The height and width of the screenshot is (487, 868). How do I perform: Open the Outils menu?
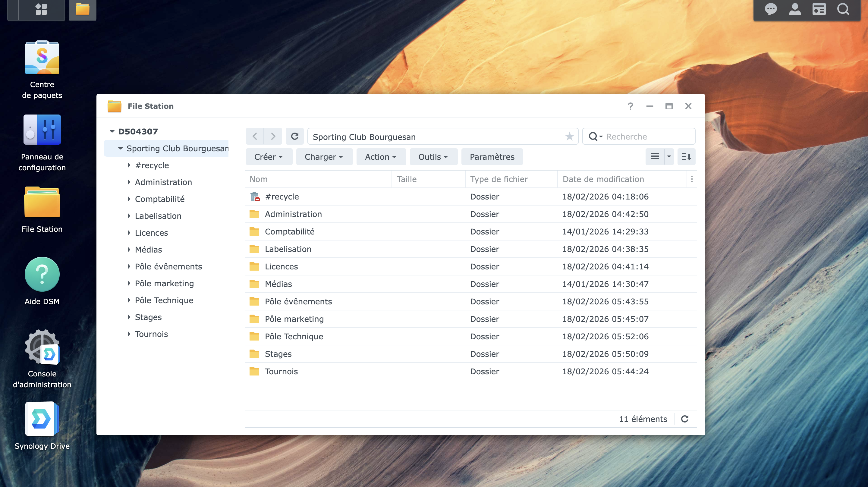pyautogui.click(x=433, y=157)
